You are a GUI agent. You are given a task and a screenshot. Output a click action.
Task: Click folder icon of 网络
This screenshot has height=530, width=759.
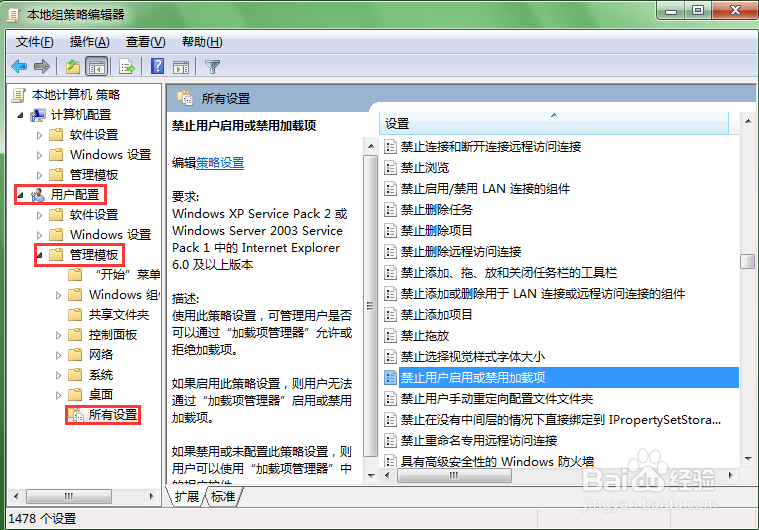75,355
